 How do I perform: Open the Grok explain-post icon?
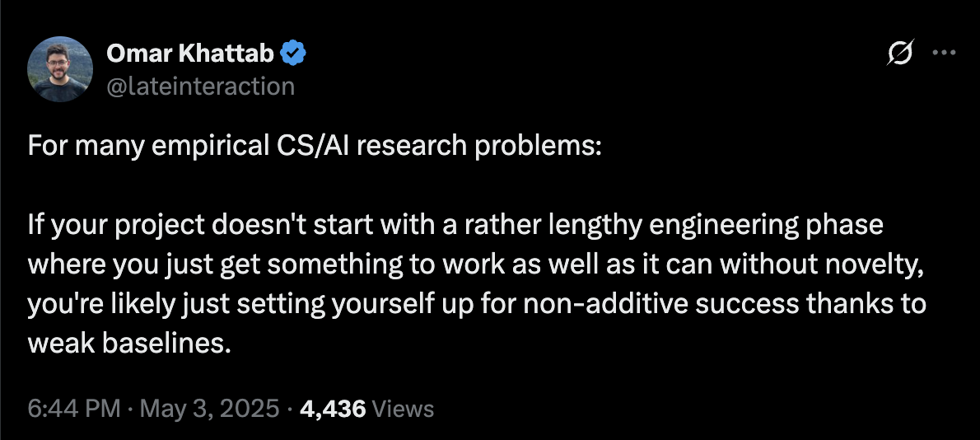click(x=901, y=53)
